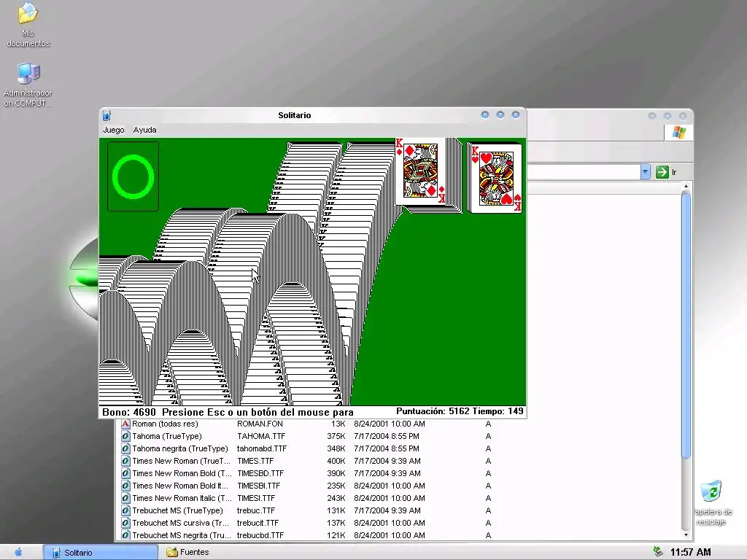
Task: Click the empty deck green circle
Action: click(x=133, y=176)
